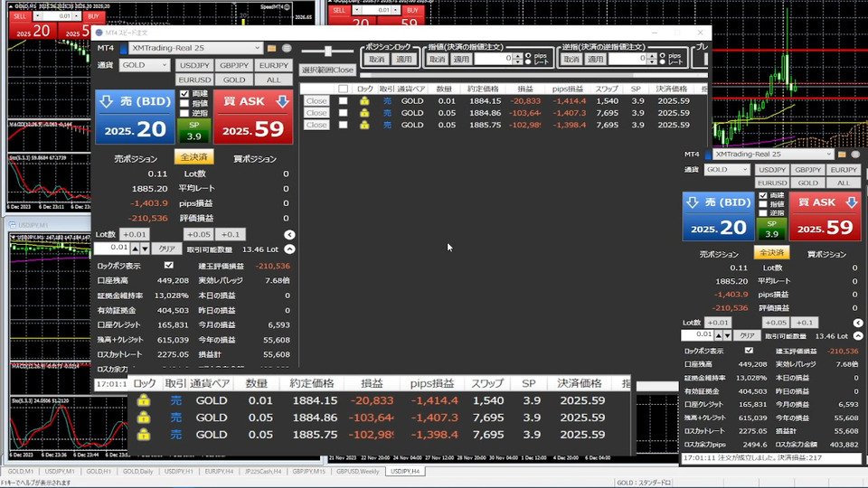Open lot dropdown arrow right of 0.01 on top-left chart

(76, 16)
